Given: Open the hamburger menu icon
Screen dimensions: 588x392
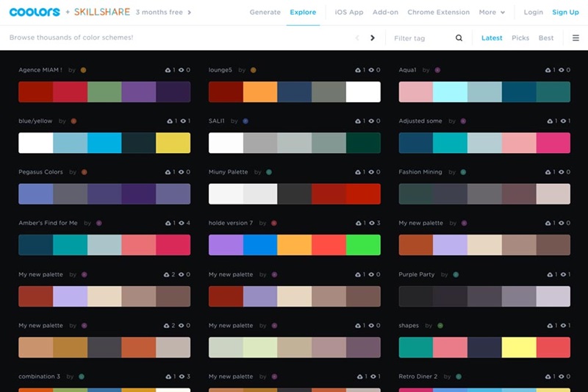Looking at the screenshot, I should coord(576,38).
